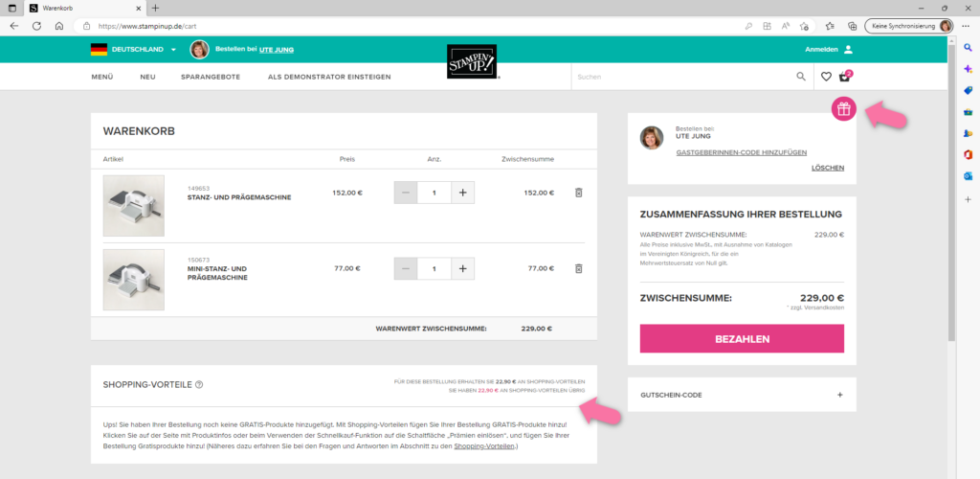This screenshot has height=479, width=980.
Task: Click the Anmelden user icon
Action: [x=848, y=50]
